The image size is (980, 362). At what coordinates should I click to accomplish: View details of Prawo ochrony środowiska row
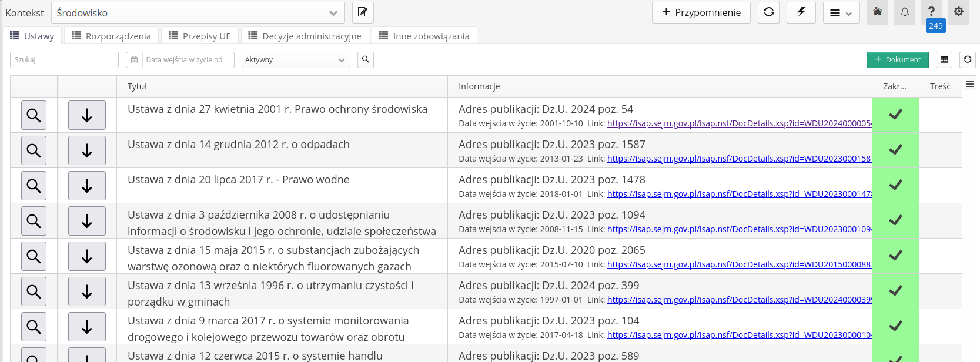[x=34, y=115]
